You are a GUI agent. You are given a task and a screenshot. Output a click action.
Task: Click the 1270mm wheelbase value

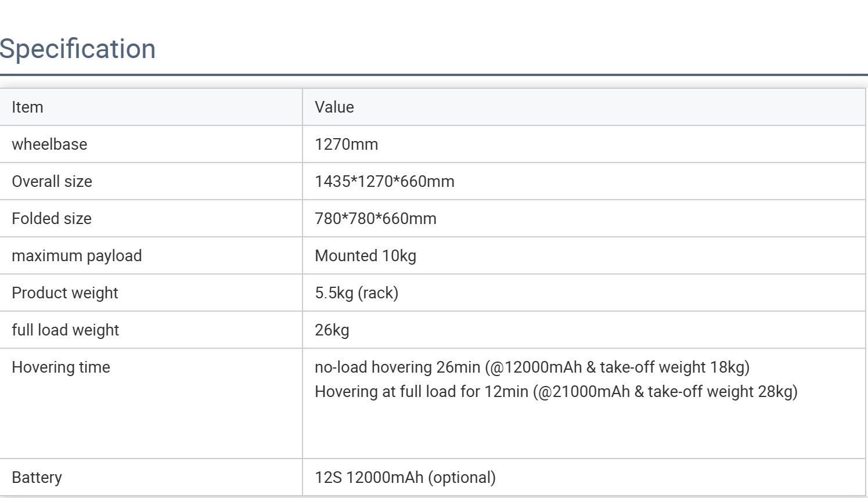[x=346, y=145]
